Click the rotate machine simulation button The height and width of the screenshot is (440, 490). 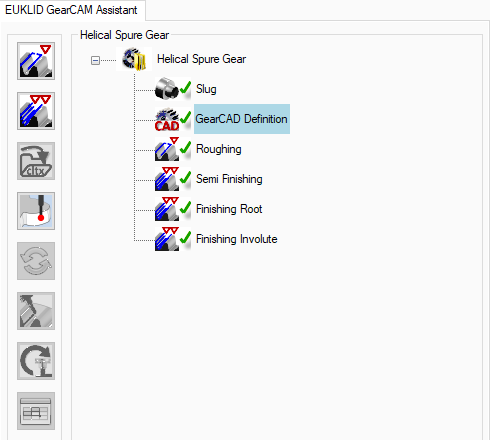pos(36,361)
